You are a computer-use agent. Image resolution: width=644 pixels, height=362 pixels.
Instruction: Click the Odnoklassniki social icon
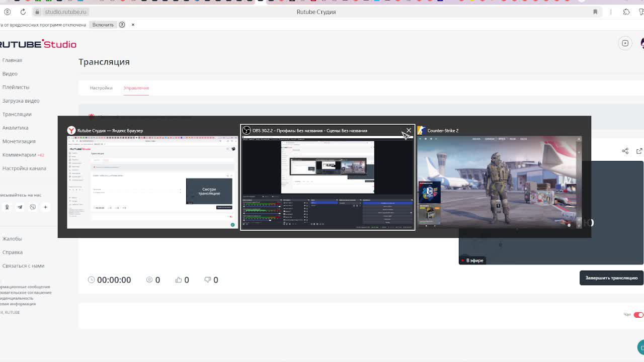tap(7, 207)
